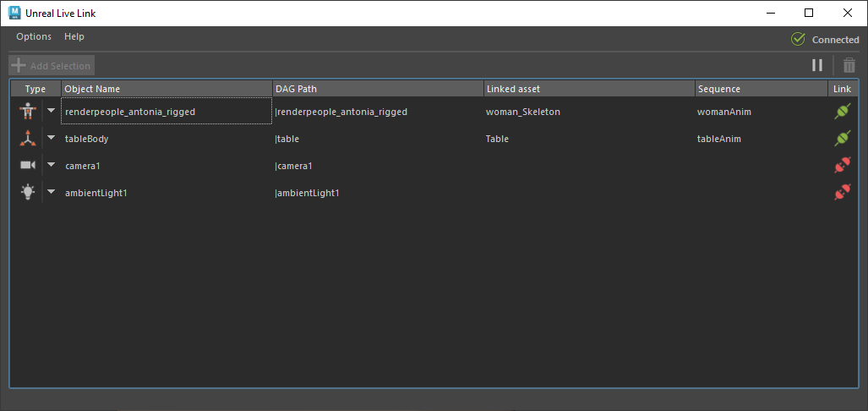Toggle the red unlinked plug for camera1

click(842, 165)
